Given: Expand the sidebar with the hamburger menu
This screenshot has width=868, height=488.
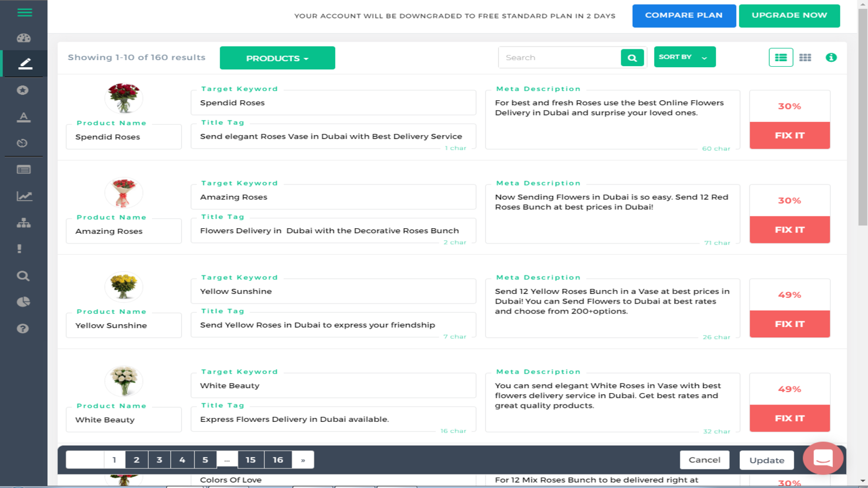Looking at the screenshot, I should [x=24, y=12].
